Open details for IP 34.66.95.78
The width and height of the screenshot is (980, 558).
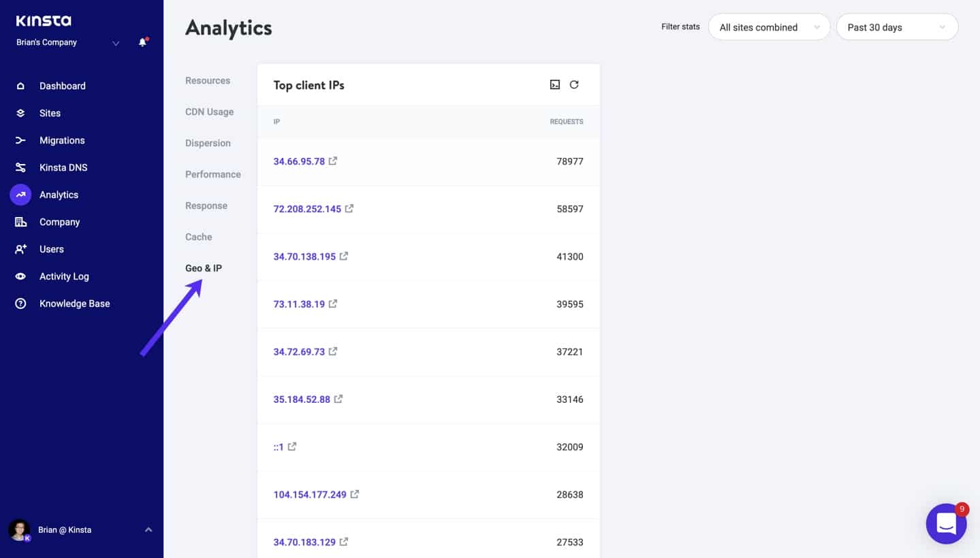pyautogui.click(x=300, y=161)
